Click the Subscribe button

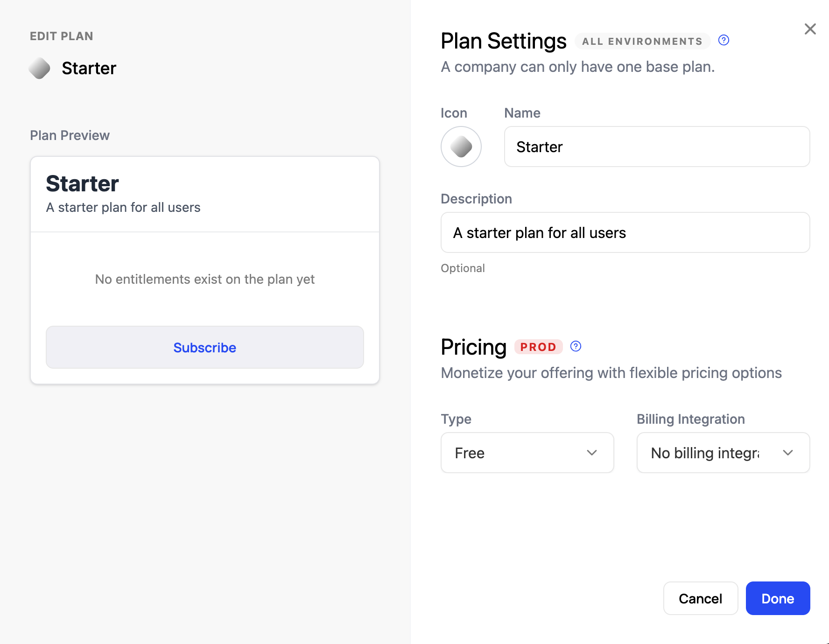(204, 347)
